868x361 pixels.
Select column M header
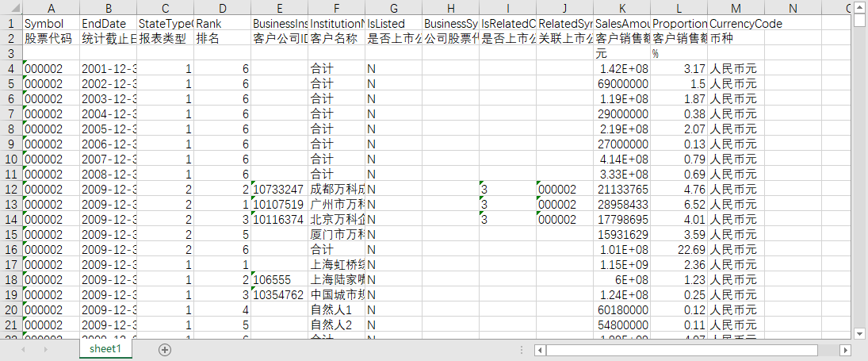[736, 8]
